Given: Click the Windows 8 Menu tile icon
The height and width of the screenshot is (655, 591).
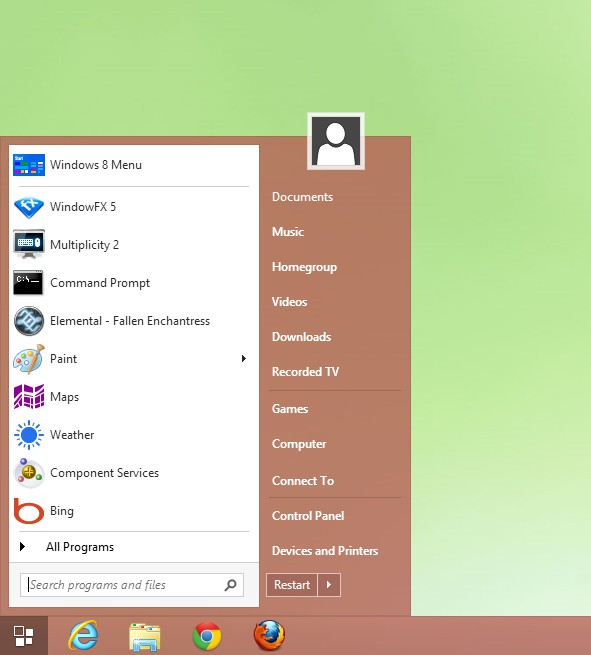Looking at the screenshot, I should (29, 165).
